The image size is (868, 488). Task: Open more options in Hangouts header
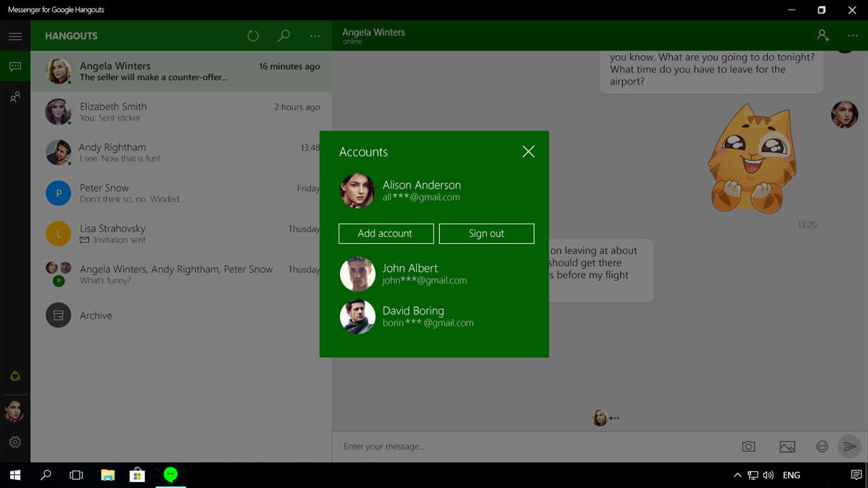(315, 36)
